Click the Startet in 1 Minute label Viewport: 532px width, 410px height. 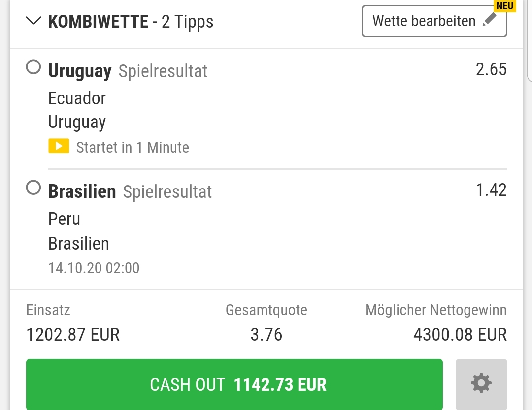click(133, 148)
